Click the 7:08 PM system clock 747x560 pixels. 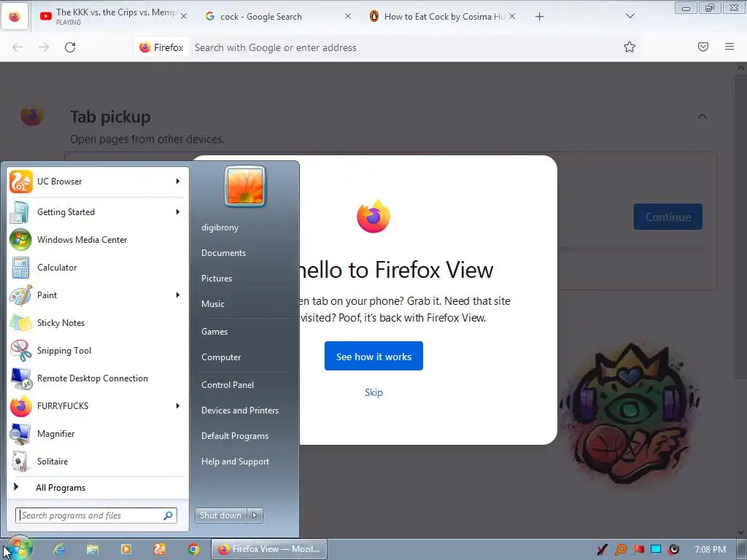[x=711, y=550]
